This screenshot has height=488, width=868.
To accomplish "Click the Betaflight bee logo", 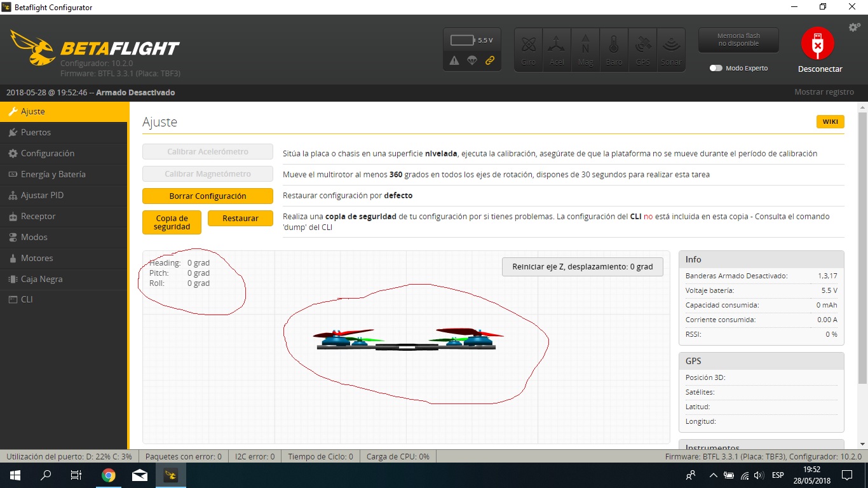I will tap(32, 49).
